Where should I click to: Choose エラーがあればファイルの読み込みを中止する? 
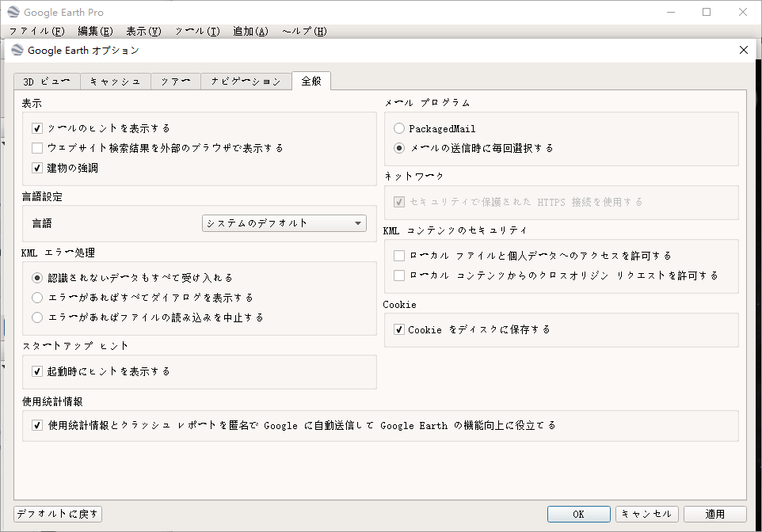[x=36, y=317]
